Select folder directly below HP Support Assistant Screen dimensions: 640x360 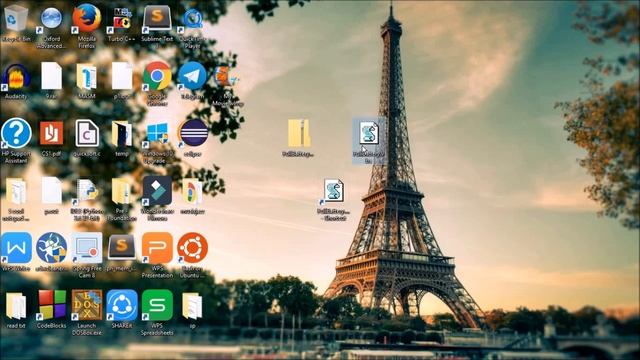tap(16, 192)
